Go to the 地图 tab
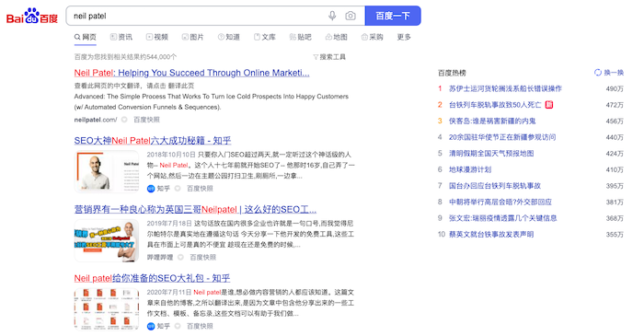 pos(337,37)
